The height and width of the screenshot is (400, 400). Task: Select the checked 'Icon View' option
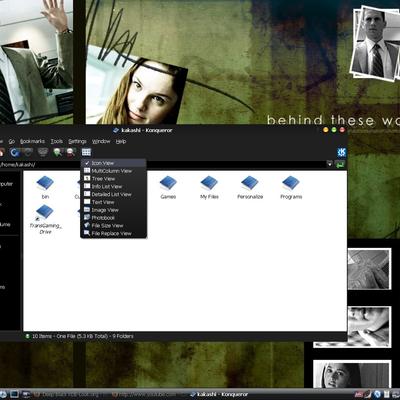pos(113,163)
